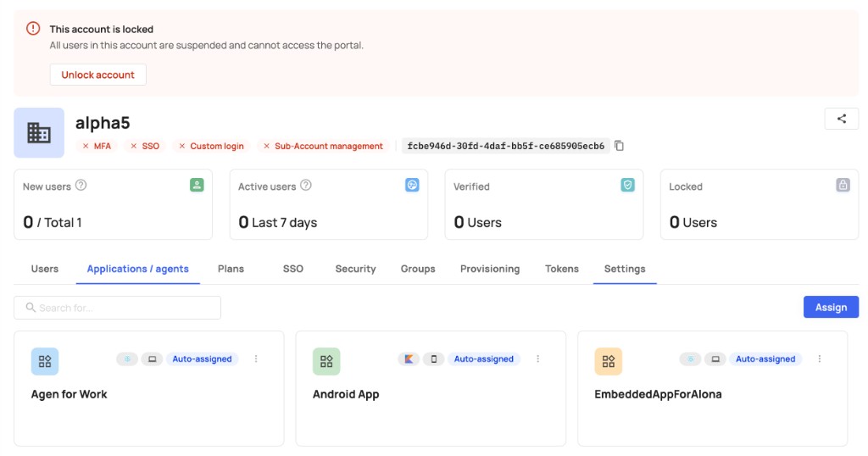868x456 pixels.
Task: Click the Unlock account button
Action: [x=98, y=75]
